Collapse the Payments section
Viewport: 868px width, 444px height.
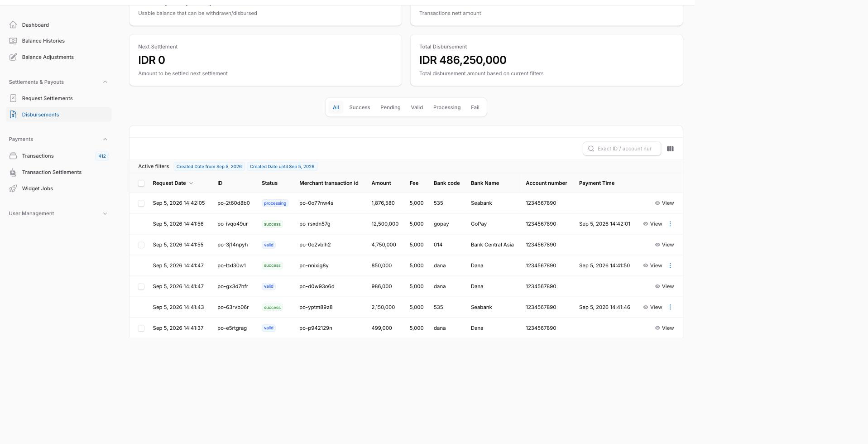105,139
